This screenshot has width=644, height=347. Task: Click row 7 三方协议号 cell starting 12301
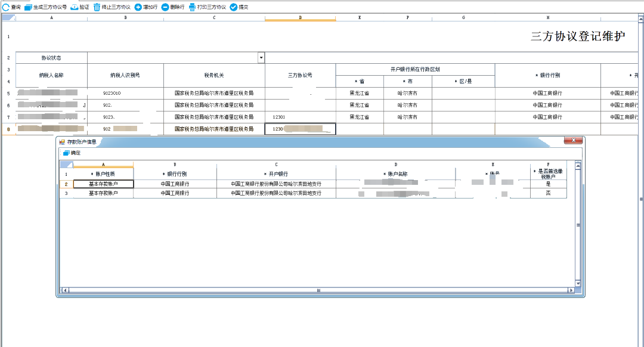pyautogui.click(x=300, y=117)
